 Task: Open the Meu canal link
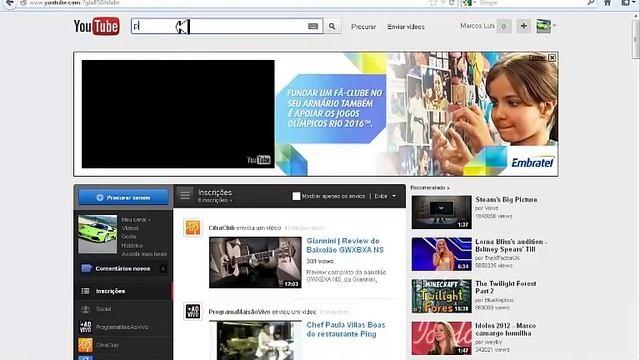click(136, 220)
